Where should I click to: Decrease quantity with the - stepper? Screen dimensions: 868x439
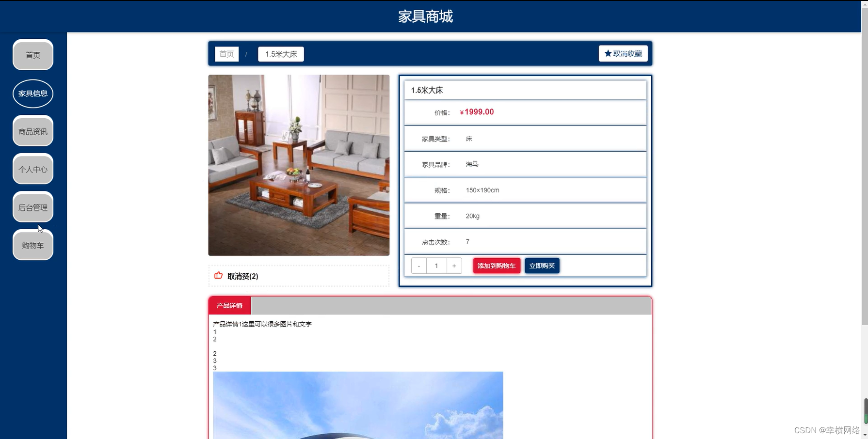(418, 266)
